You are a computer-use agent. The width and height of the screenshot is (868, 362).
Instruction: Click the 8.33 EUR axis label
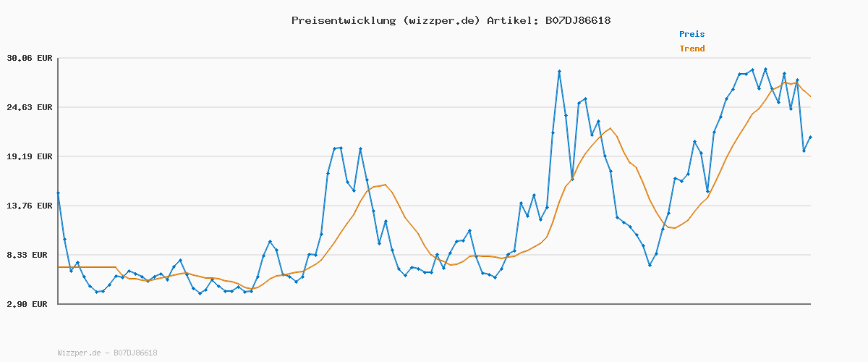pyautogui.click(x=30, y=255)
